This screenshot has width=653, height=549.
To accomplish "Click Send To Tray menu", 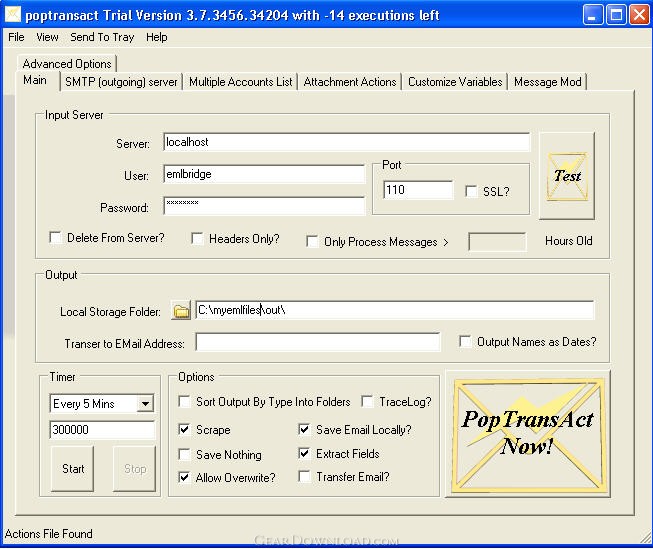I will (102, 37).
